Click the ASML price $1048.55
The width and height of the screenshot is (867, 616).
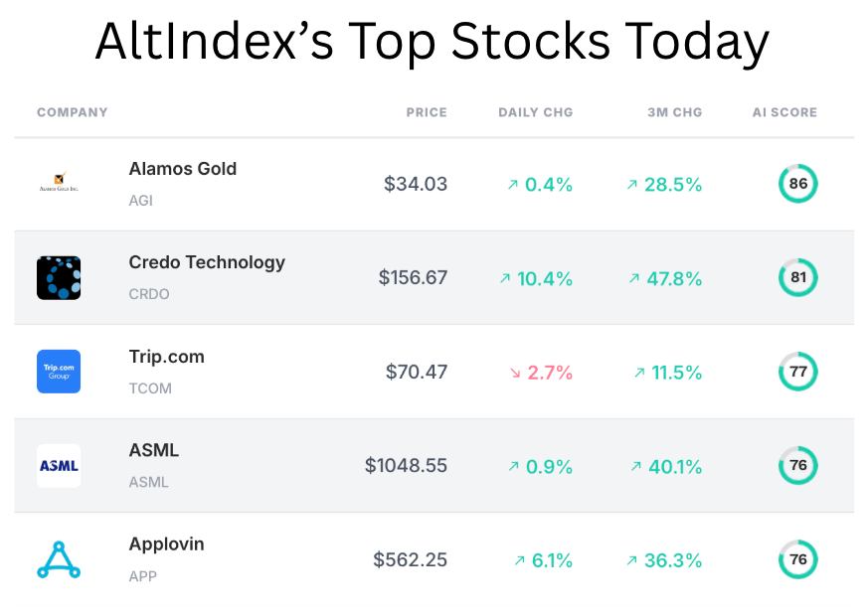tap(406, 466)
